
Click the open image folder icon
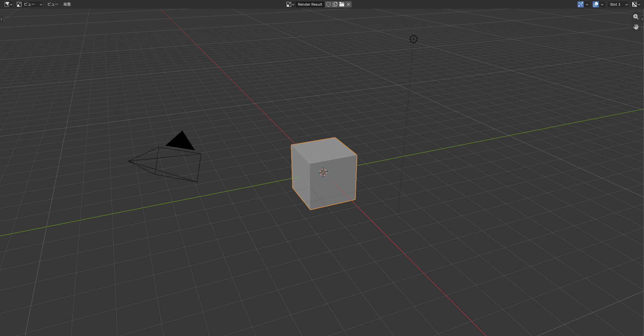[x=342, y=4]
